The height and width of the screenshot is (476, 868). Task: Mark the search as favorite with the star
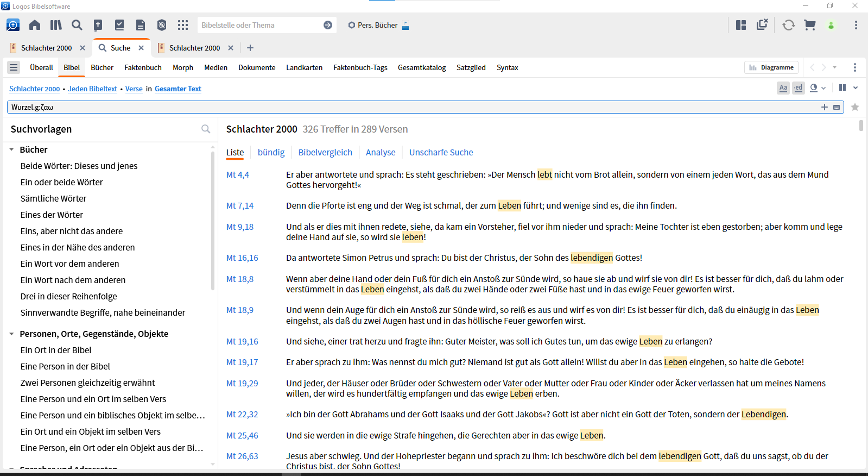click(856, 107)
